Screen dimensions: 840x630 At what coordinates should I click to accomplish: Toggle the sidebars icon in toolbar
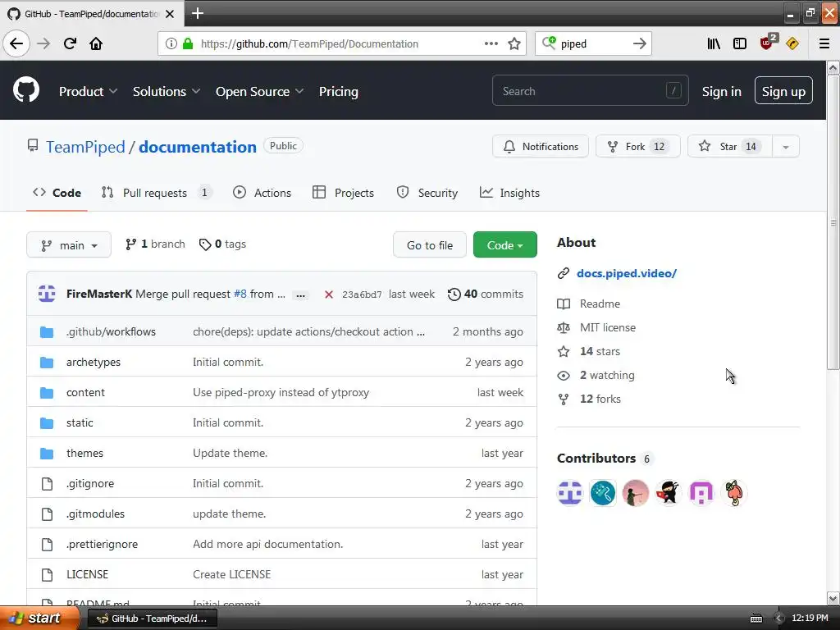click(740, 44)
